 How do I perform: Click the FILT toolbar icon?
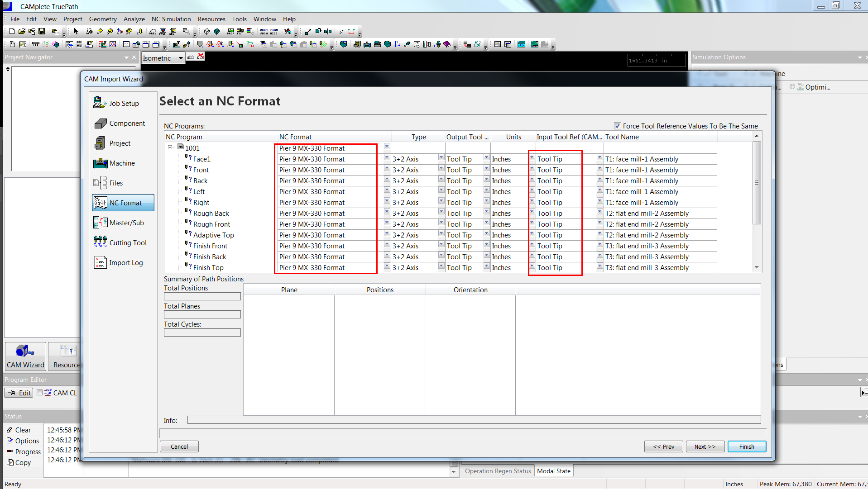240,31
